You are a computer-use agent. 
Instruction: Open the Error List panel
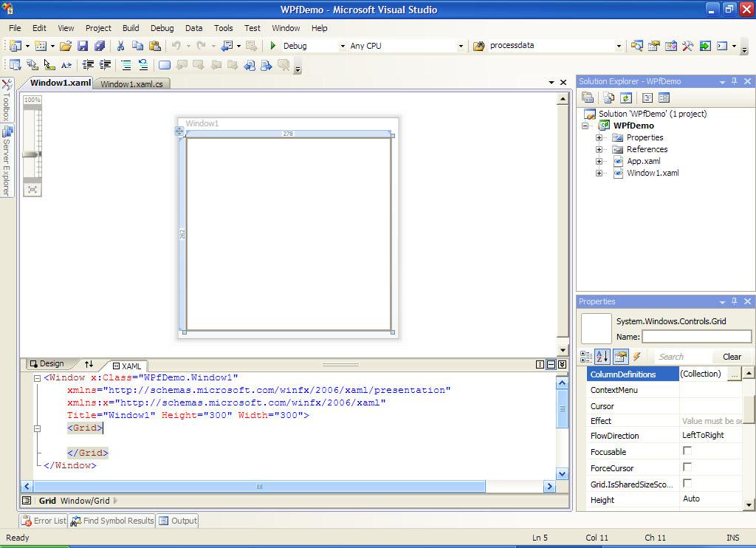coord(44,521)
